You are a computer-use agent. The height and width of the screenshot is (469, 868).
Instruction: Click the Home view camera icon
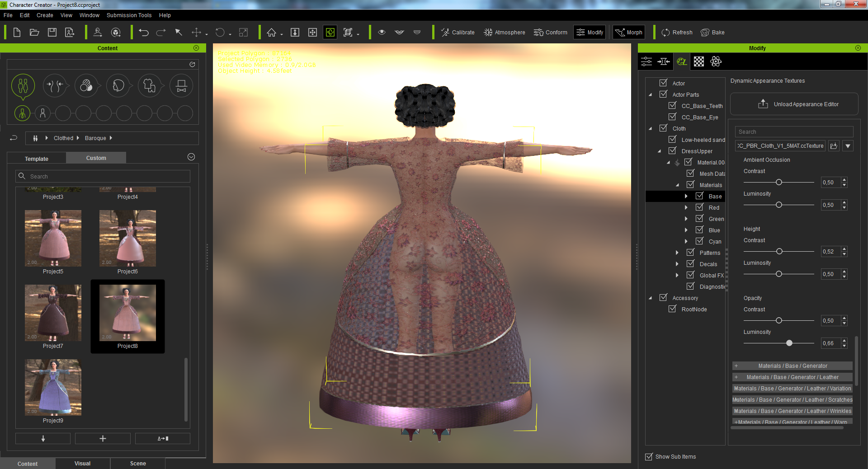pyautogui.click(x=271, y=33)
